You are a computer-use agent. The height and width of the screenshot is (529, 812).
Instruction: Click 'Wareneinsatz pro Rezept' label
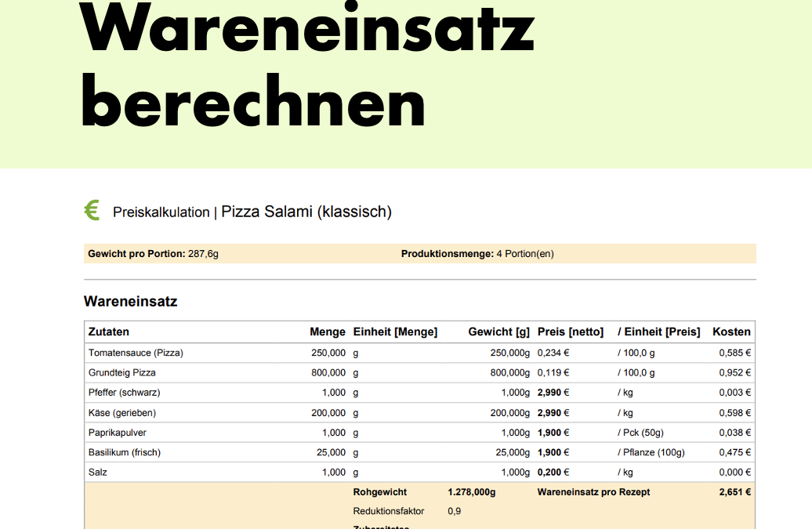593,492
